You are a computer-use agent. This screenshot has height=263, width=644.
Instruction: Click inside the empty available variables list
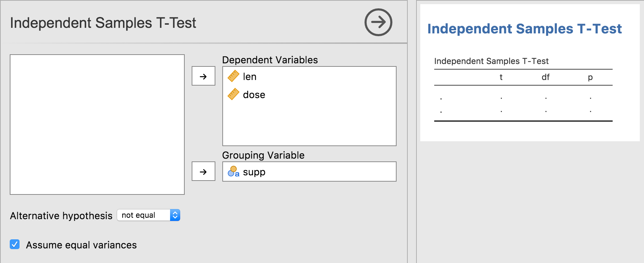click(97, 124)
